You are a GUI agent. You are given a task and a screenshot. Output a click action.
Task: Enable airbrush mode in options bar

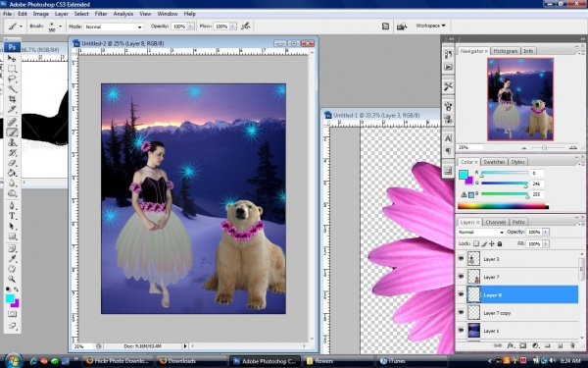tap(246, 26)
